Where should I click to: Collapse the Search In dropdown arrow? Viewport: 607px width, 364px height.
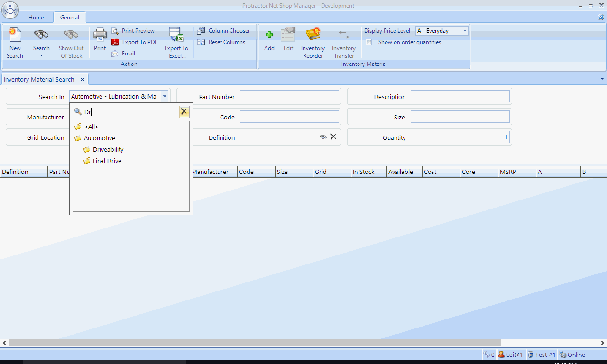pyautogui.click(x=164, y=96)
